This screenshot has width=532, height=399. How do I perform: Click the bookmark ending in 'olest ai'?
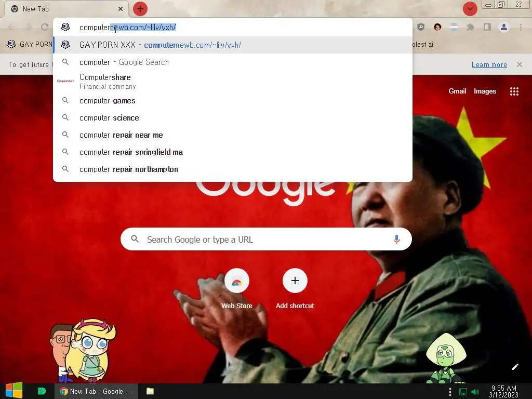point(423,44)
